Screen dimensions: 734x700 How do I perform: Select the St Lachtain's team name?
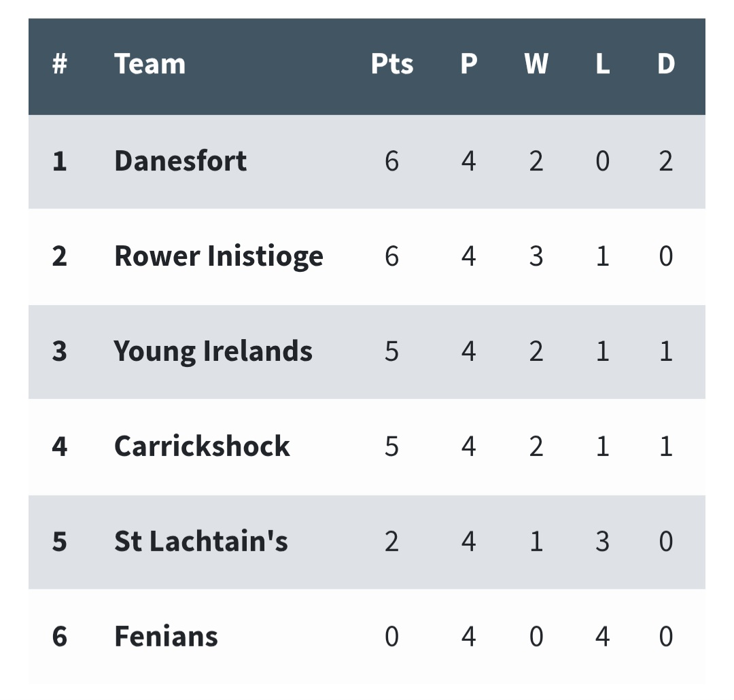tap(200, 542)
